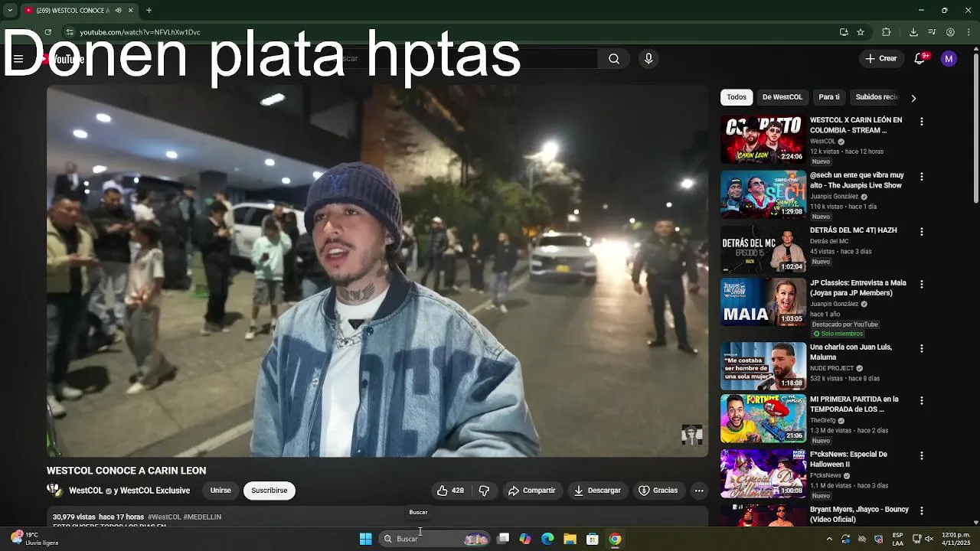The width and height of the screenshot is (980, 551).
Task: Open the YouTube notifications bell
Action: click(920, 59)
